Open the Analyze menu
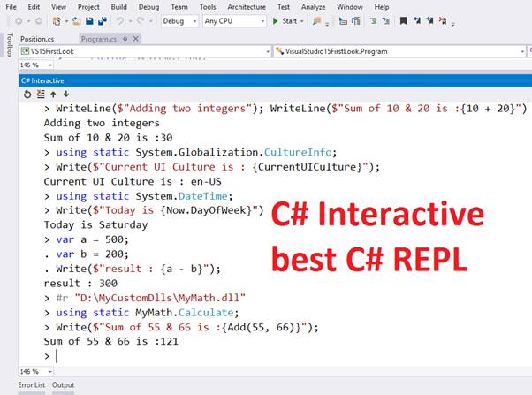Image resolution: width=532 pixels, height=395 pixels. [x=313, y=7]
